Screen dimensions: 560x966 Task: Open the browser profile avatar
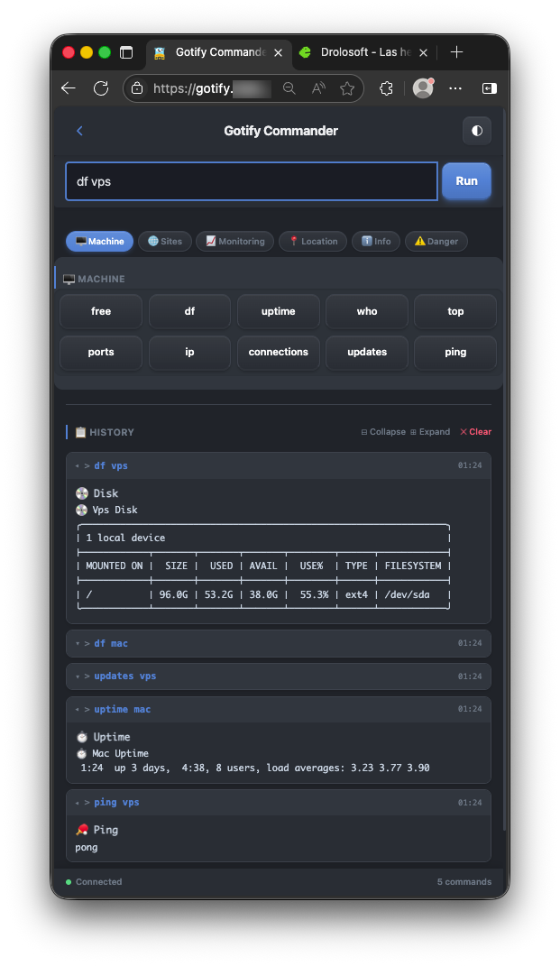[423, 88]
